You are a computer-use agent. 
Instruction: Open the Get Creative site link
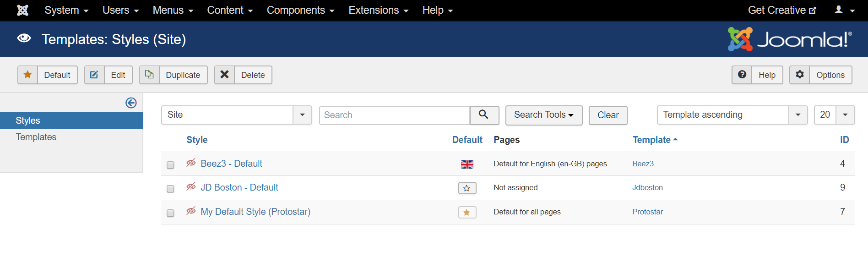pyautogui.click(x=782, y=10)
